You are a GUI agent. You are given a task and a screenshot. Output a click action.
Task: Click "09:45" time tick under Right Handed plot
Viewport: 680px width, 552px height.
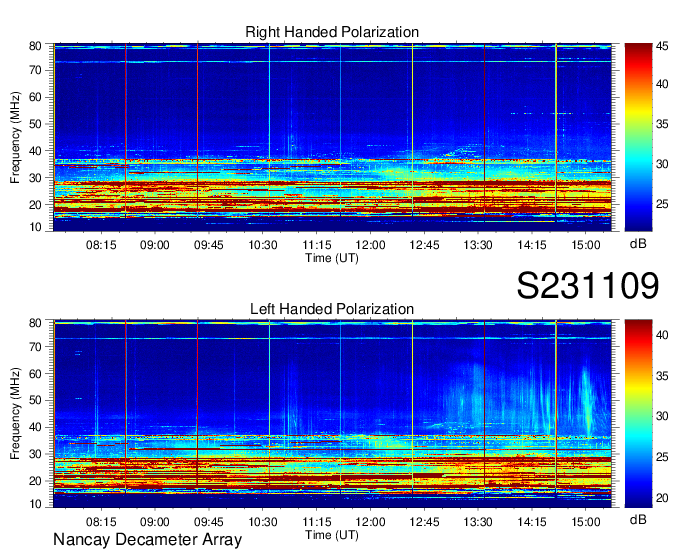pyautogui.click(x=209, y=245)
